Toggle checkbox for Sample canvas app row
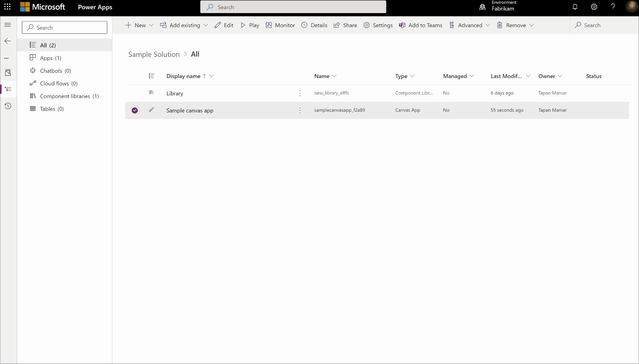639x364 pixels. [135, 110]
